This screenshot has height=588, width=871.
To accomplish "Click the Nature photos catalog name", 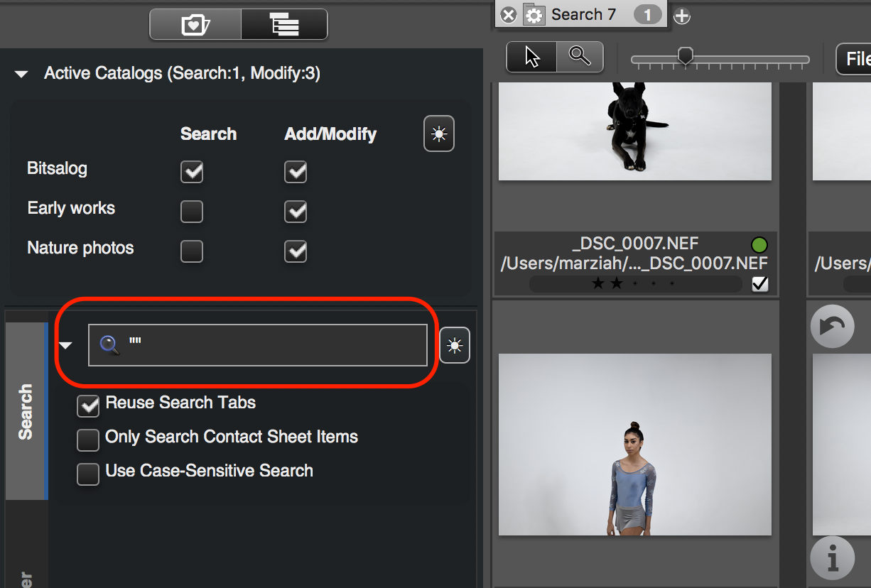I will coord(80,249).
